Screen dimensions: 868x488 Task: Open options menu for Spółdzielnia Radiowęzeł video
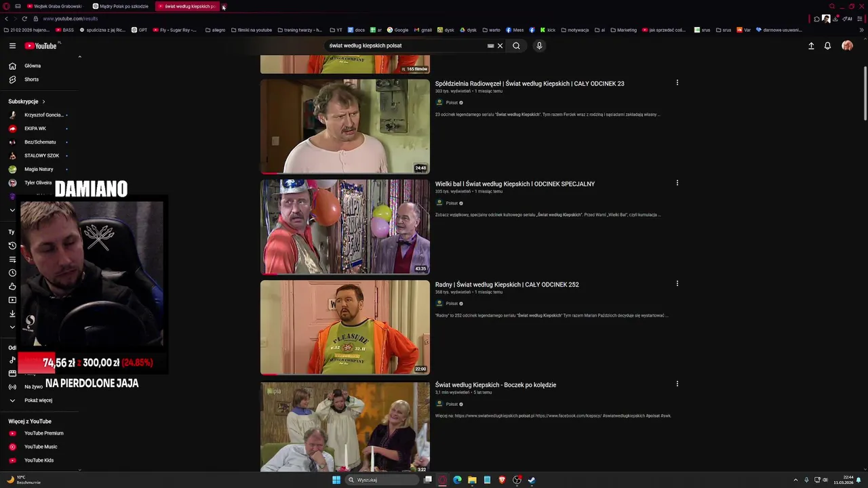(677, 83)
